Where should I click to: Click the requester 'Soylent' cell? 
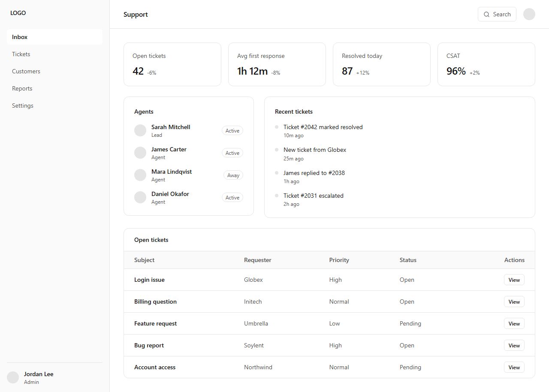(x=254, y=345)
